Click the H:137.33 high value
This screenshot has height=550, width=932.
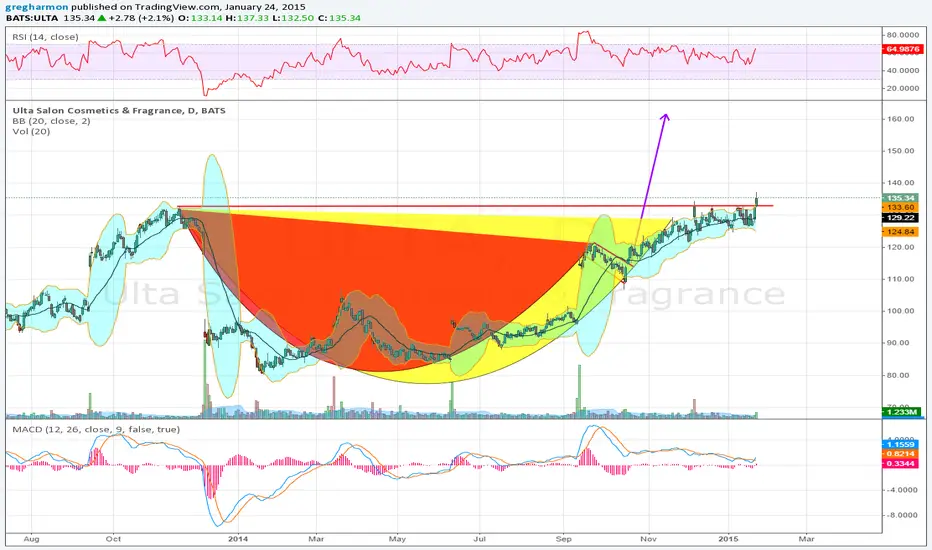coord(247,18)
